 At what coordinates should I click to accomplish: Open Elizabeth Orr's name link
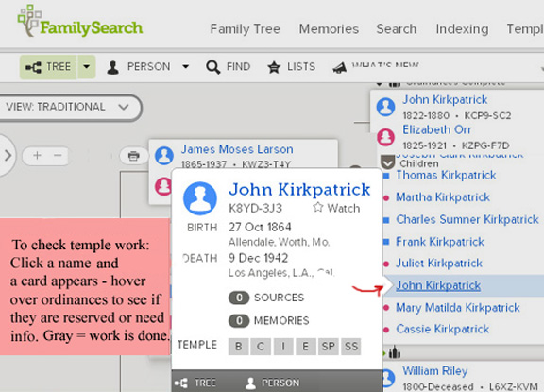(436, 129)
